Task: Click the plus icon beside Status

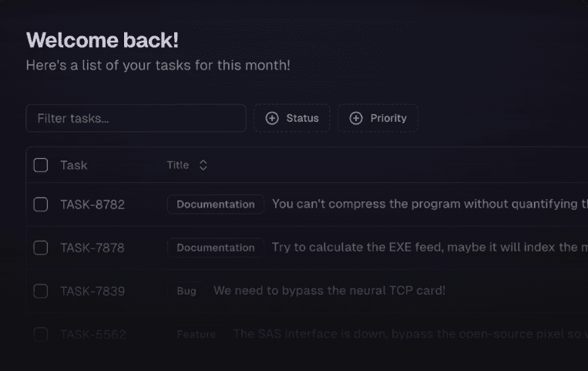Action: [x=272, y=118]
